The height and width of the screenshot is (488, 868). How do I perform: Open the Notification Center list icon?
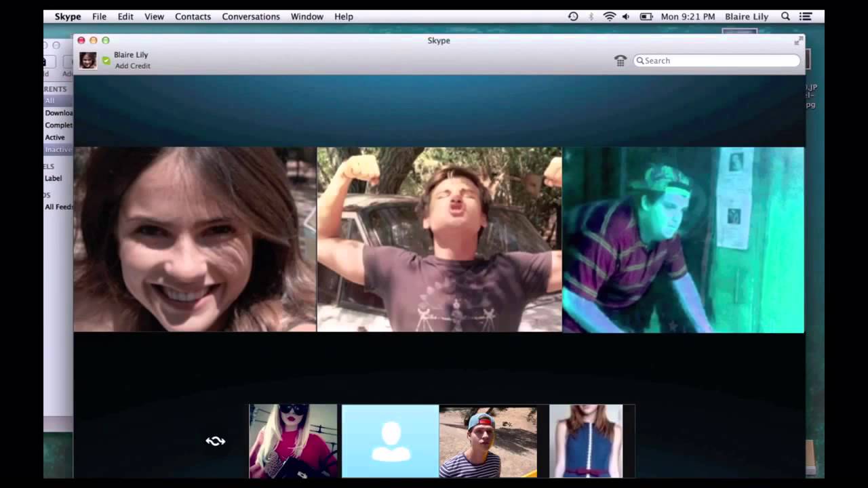807,16
